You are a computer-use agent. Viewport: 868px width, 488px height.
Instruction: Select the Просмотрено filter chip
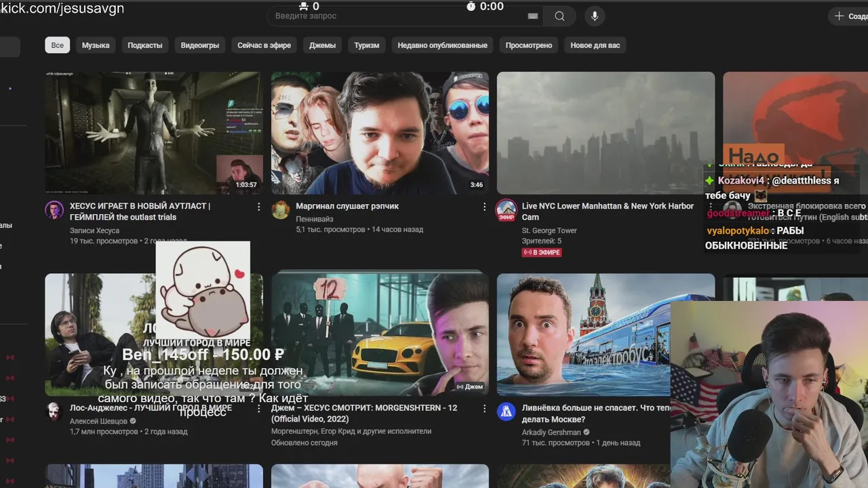coord(529,45)
